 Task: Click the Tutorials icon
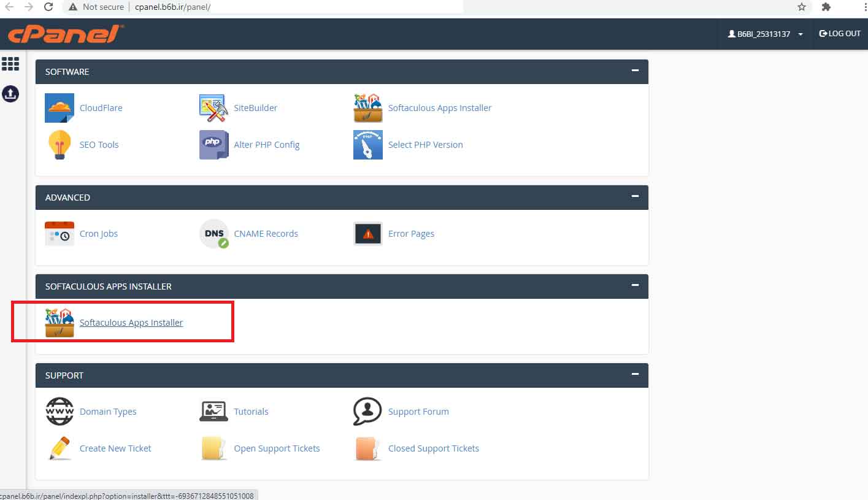[214, 412]
